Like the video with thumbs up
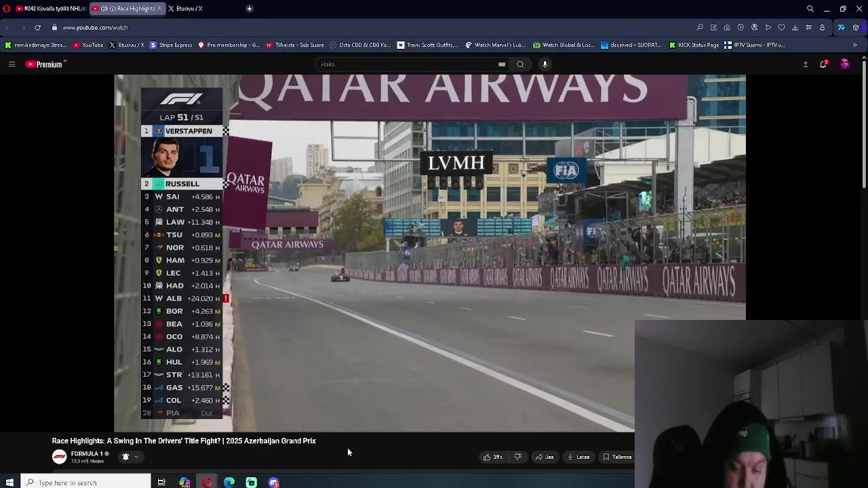Image resolution: width=868 pixels, height=488 pixels. [x=493, y=457]
